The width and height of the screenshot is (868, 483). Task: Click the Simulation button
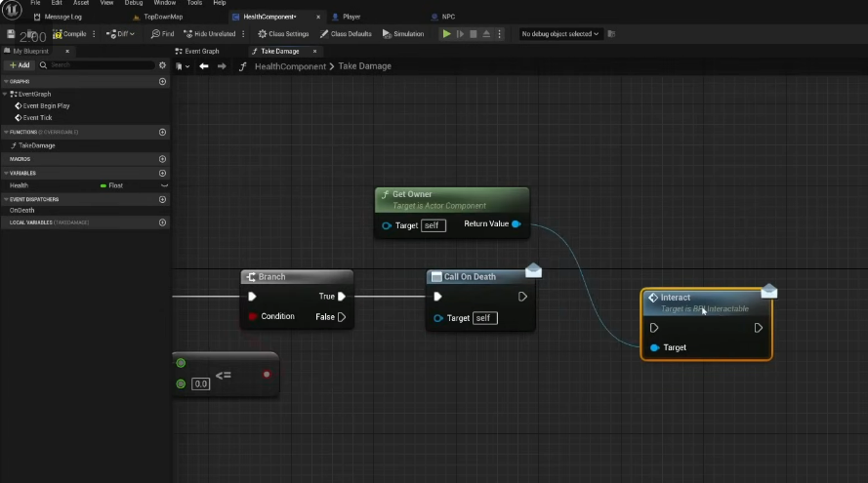(403, 34)
